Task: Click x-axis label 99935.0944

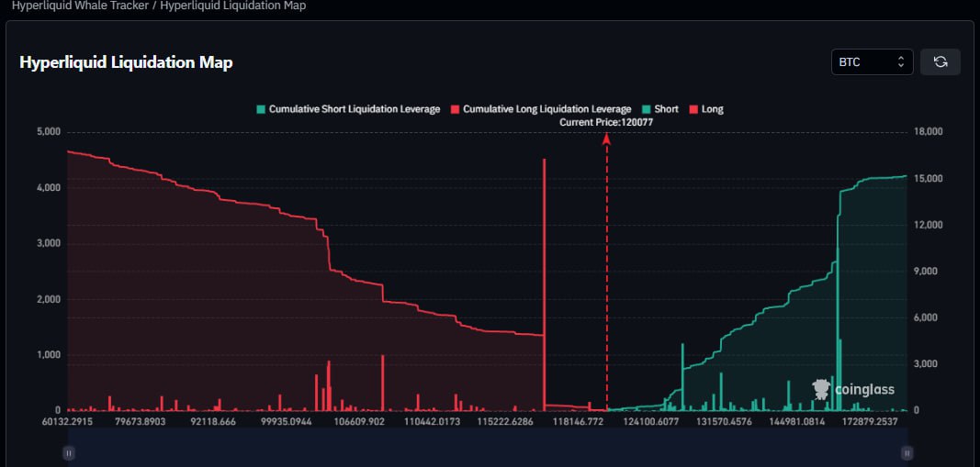Action: pos(286,422)
